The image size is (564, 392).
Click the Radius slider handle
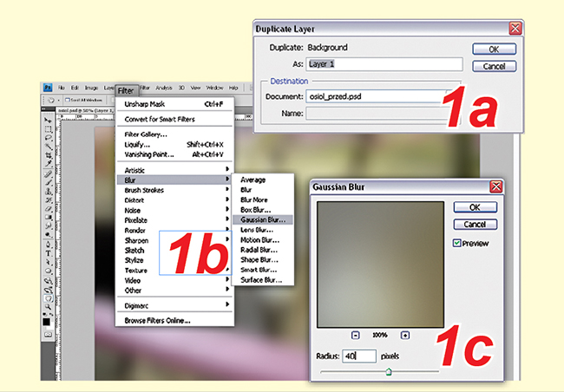[x=389, y=371]
